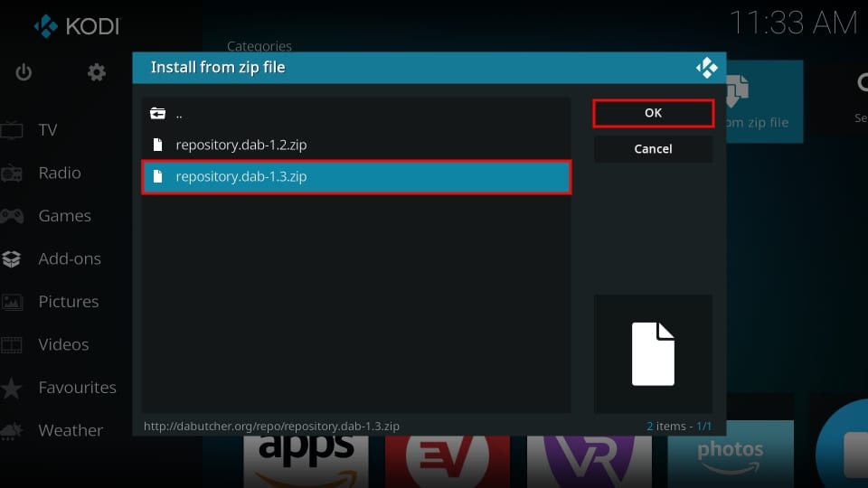Click the '2 items - 1/1' counter
The width and height of the screenshot is (868, 488).
click(x=679, y=426)
